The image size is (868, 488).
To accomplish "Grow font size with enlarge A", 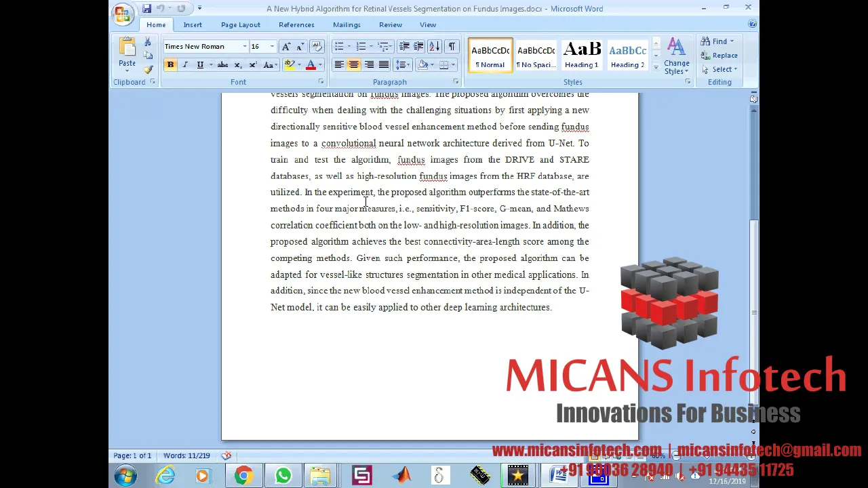I will tap(285, 47).
